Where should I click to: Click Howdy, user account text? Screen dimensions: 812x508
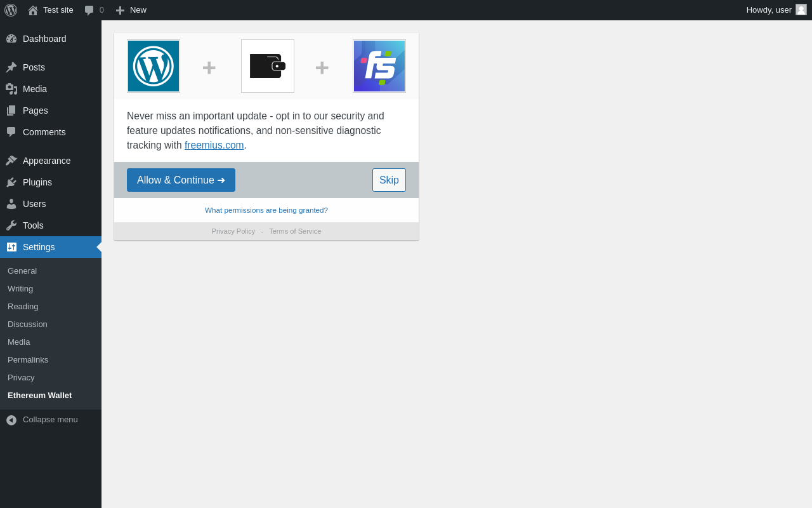tap(769, 10)
